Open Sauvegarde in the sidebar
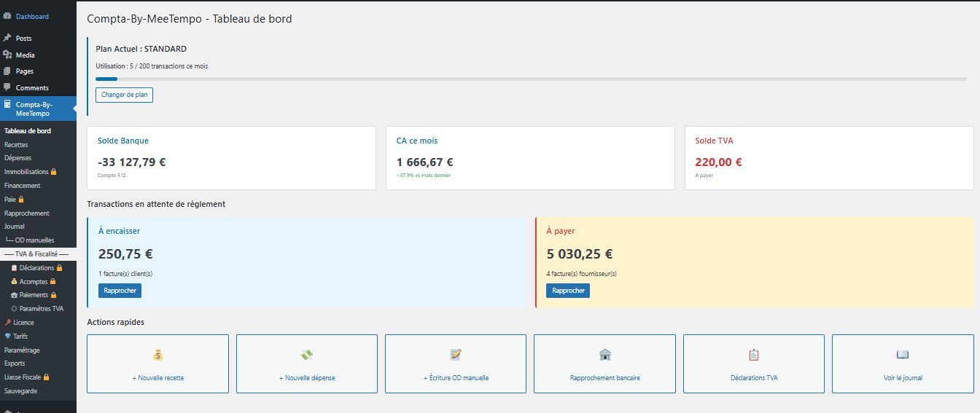 click(20, 391)
